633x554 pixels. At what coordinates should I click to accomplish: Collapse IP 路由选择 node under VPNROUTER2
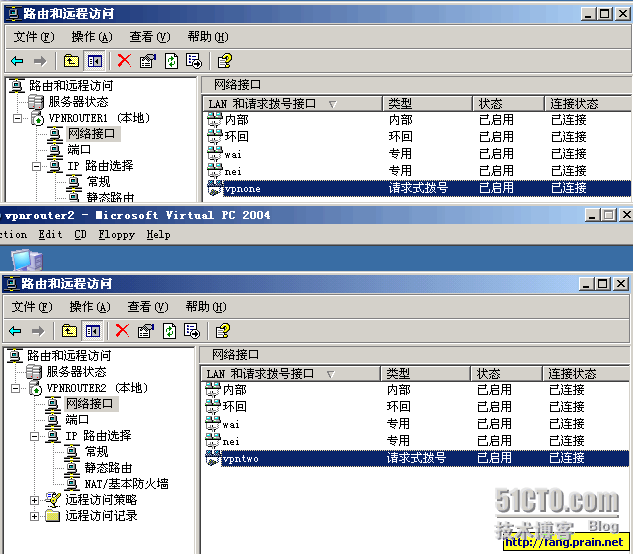point(35,436)
